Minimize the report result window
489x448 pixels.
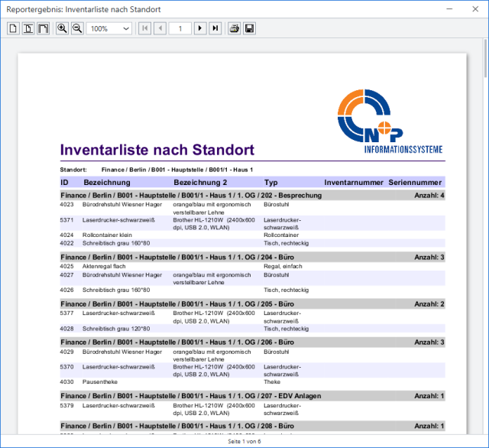[449, 9]
